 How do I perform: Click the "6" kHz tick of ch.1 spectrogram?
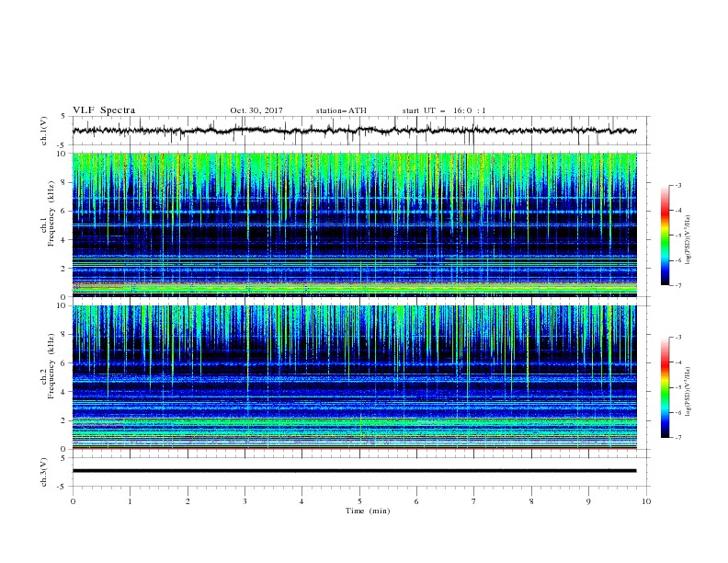[x=64, y=211]
